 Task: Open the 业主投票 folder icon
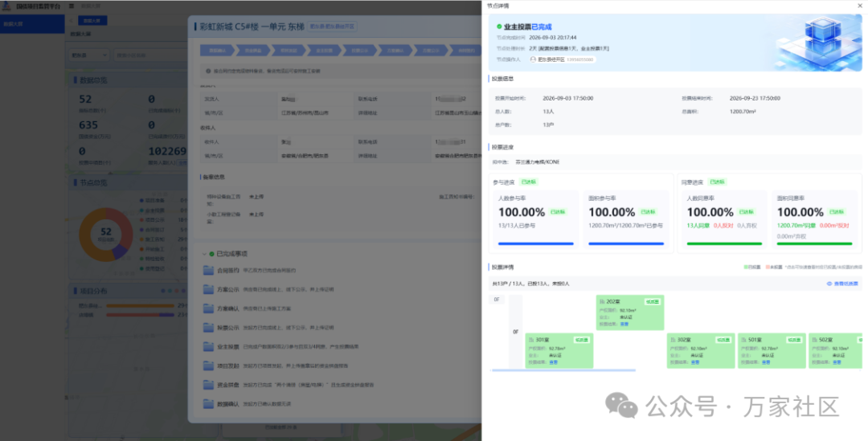click(x=208, y=346)
